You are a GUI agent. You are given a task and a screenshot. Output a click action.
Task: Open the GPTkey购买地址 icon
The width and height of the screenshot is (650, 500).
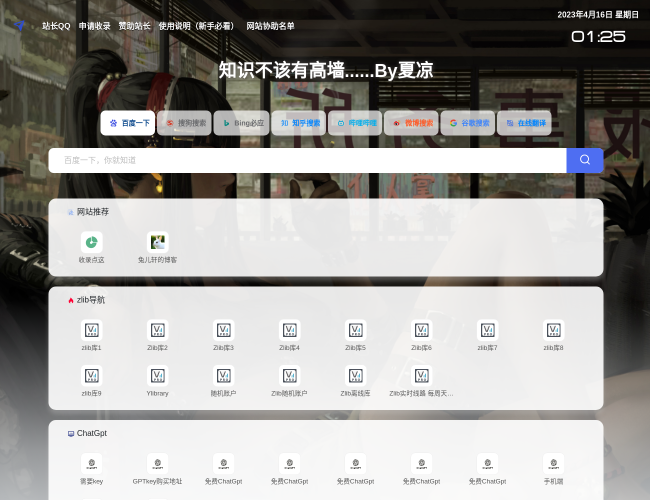[x=158, y=464]
